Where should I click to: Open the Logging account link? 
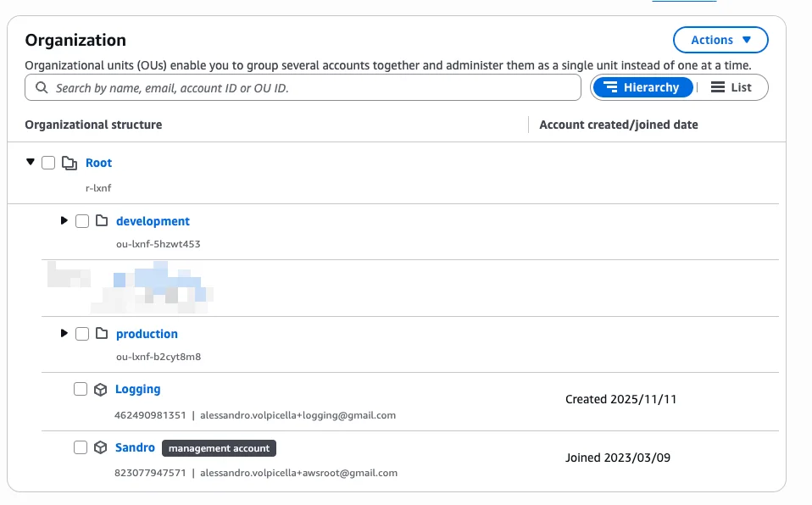click(x=137, y=389)
